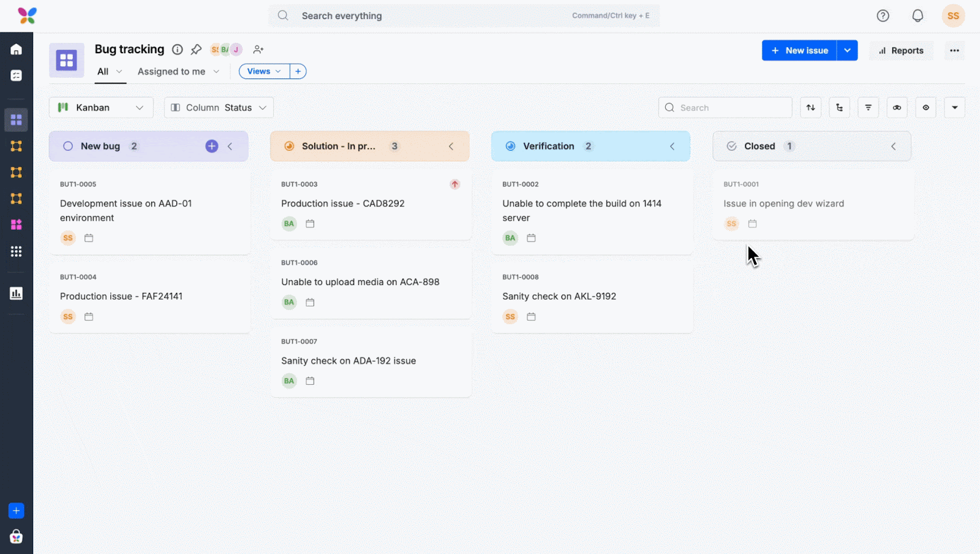Screen dimensions: 980x554
Task: Click the help question mark icon
Action: tap(883, 16)
